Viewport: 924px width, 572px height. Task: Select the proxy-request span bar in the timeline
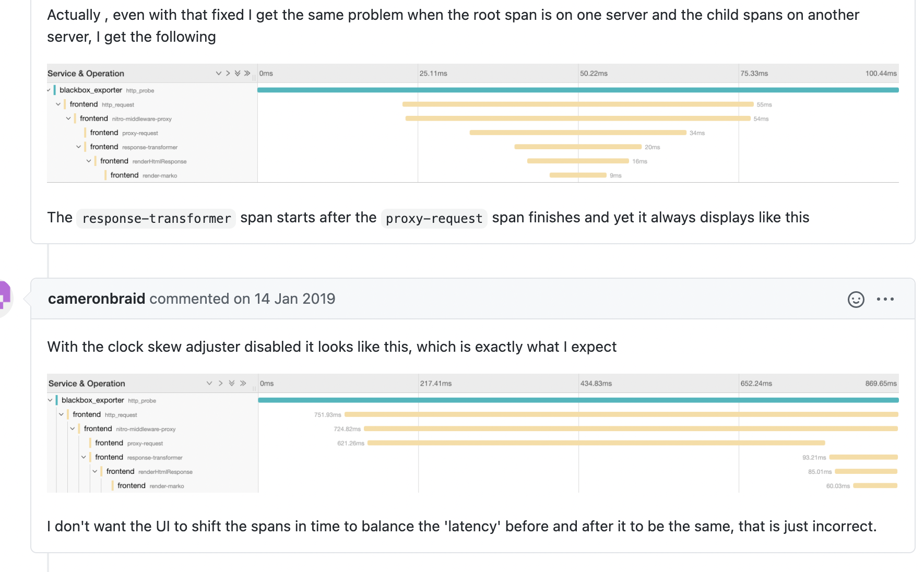[577, 133]
